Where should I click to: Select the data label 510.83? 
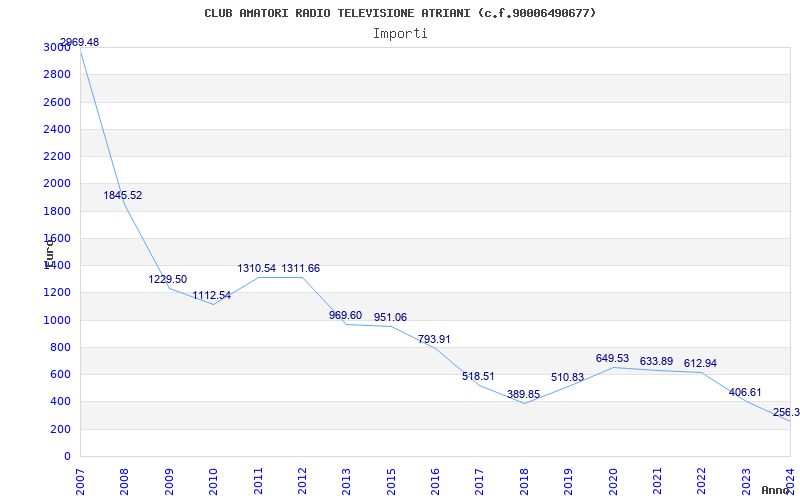click(567, 378)
